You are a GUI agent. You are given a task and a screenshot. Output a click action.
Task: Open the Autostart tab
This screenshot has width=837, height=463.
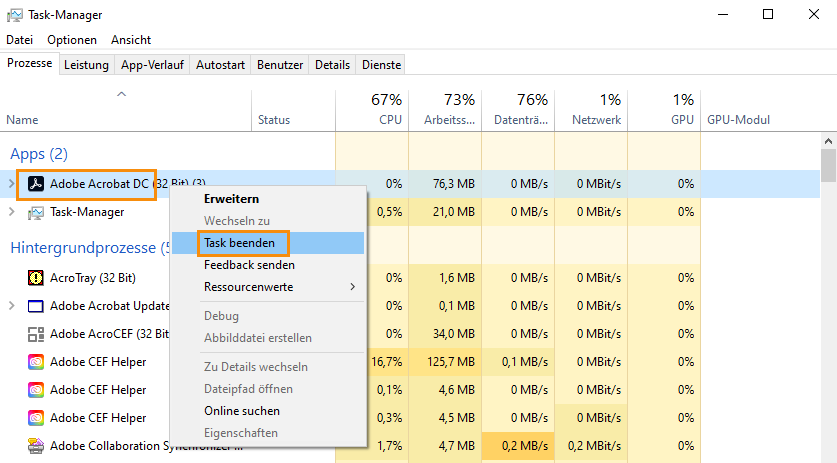[x=220, y=64]
